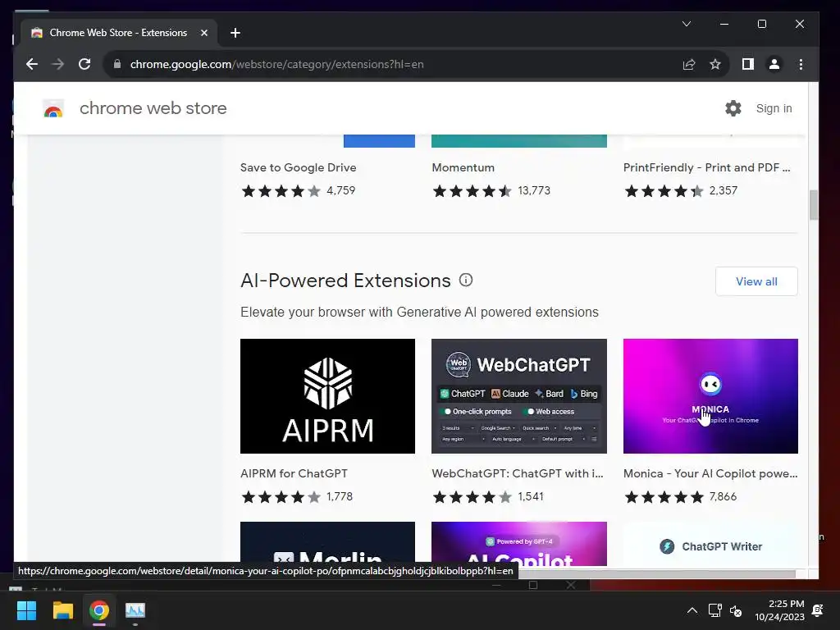Click AIPRM for ChatGPT title

[294, 473]
